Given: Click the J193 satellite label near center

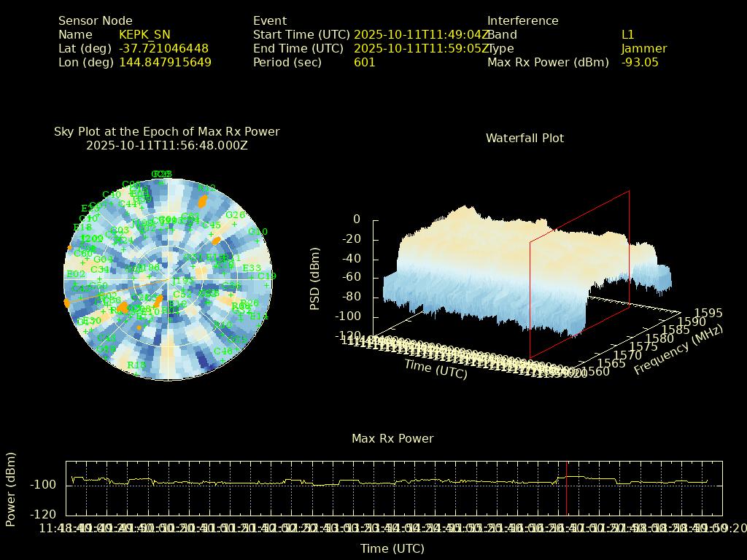Looking at the screenshot, I should (183, 281).
